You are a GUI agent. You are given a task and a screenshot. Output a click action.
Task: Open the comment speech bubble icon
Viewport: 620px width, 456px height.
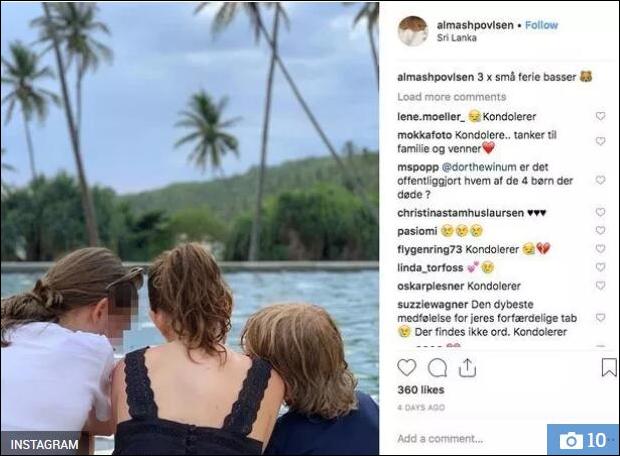coord(437,368)
